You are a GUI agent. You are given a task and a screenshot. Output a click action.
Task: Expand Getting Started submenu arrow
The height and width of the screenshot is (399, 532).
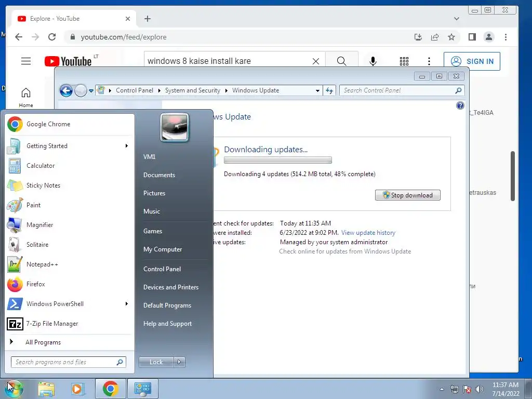(127, 146)
